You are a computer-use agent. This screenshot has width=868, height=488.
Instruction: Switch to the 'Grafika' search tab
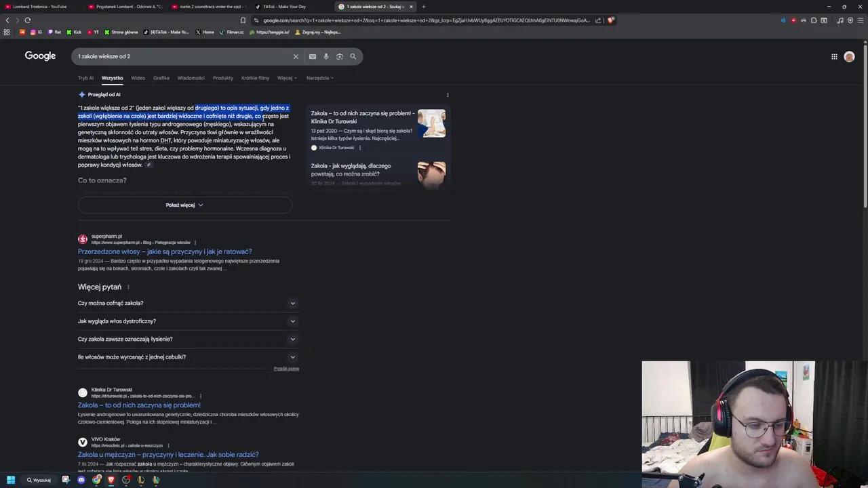point(161,78)
